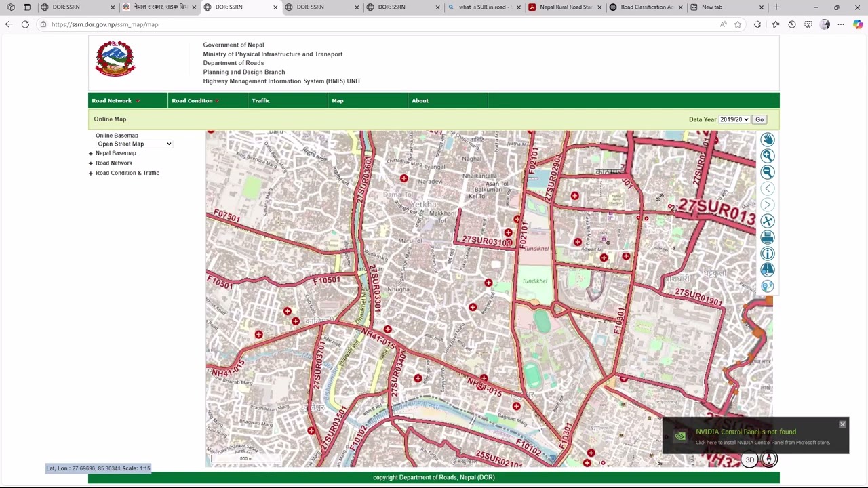Close the NVIDIA Control Panel notification
This screenshot has height=488, width=868.
pos(842,425)
